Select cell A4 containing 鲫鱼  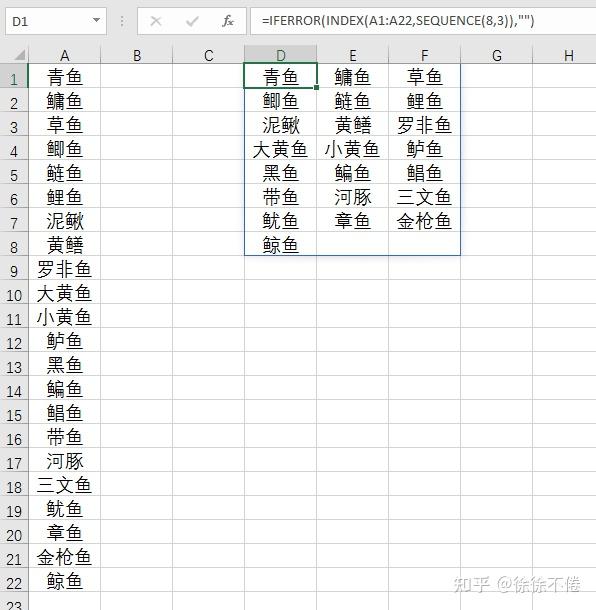(65, 148)
